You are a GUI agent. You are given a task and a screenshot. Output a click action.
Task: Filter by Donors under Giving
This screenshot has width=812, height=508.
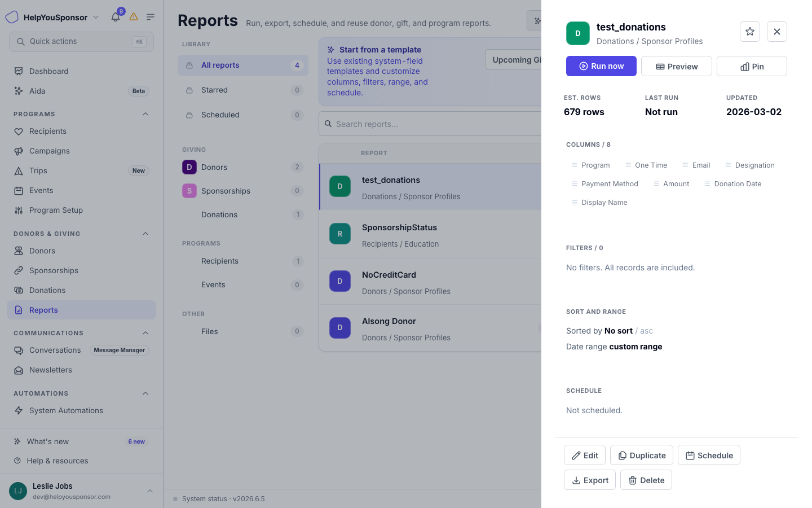(x=243, y=167)
